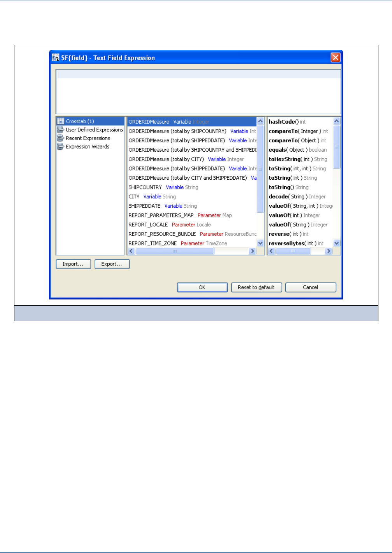Click variables list scroll-up arrow
This screenshot has width=392, height=553.
pyautogui.click(x=261, y=121)
